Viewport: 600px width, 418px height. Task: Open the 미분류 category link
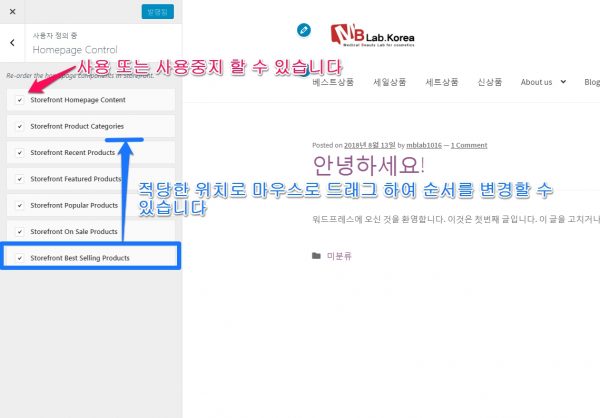click(339, 256)
